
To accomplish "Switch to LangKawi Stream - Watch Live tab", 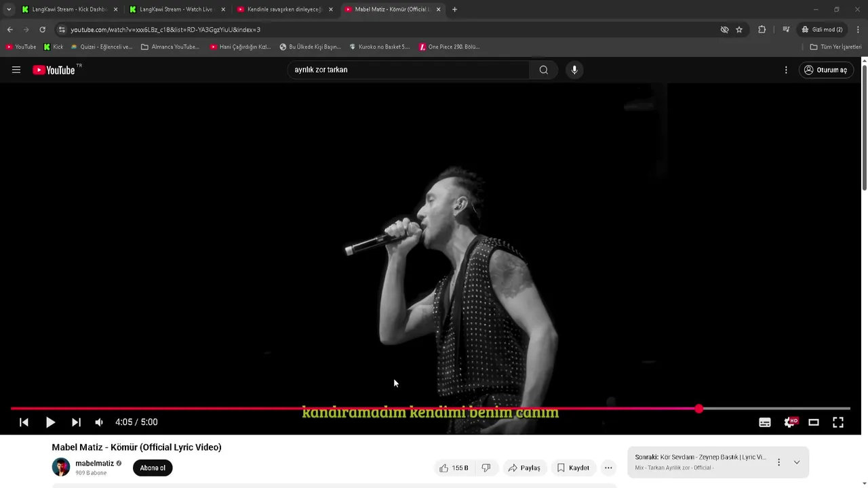I will (x=176, y=9).
